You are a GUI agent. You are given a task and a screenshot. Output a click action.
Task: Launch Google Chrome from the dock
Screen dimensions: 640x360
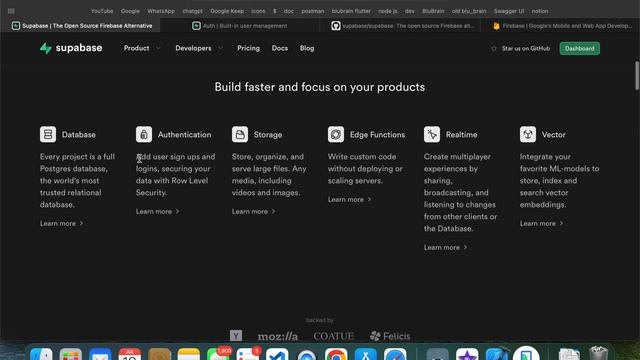coord(336,354)
